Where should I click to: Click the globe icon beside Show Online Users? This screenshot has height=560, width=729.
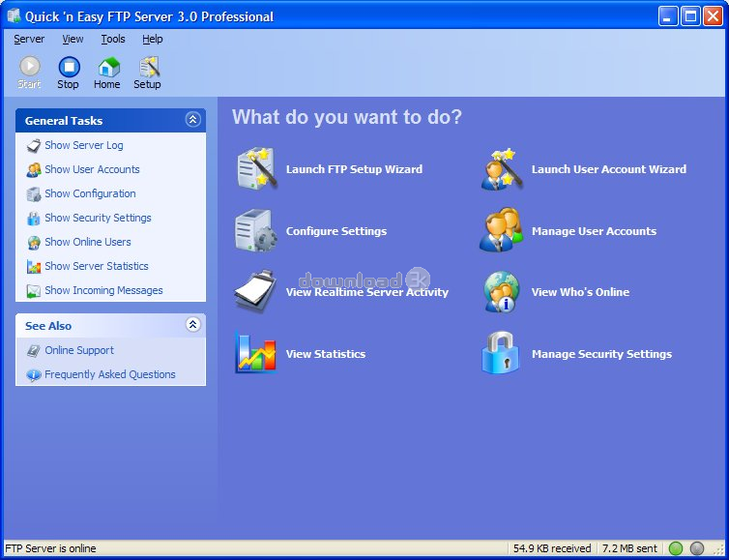(34, 243)
